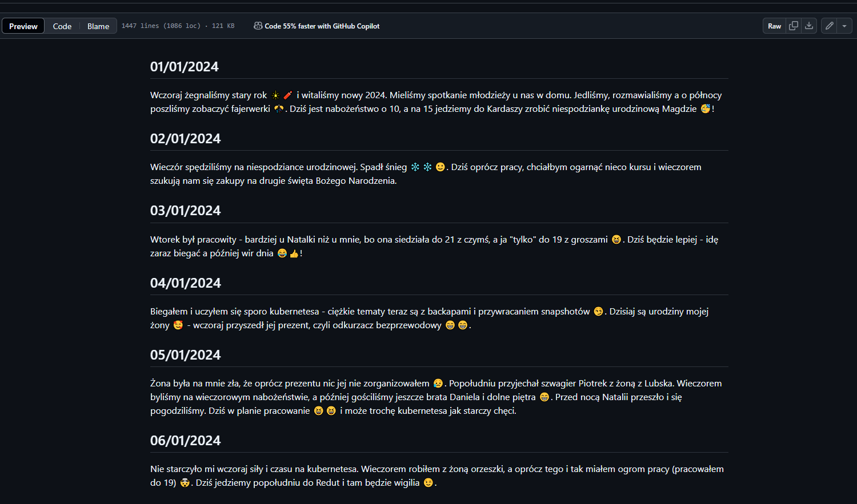
Task: Click the 02/01/2024 heading
Action: click(x=185, y=139)
